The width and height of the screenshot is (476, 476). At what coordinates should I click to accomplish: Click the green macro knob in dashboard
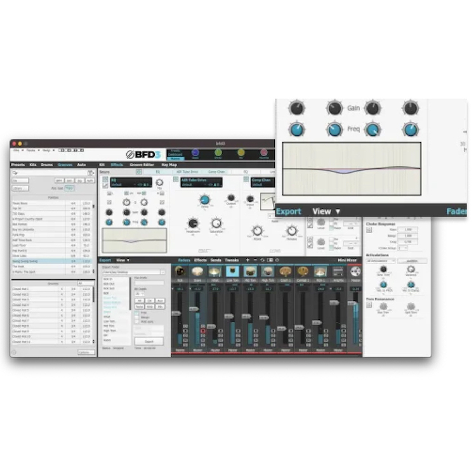(x=218, y=152)
